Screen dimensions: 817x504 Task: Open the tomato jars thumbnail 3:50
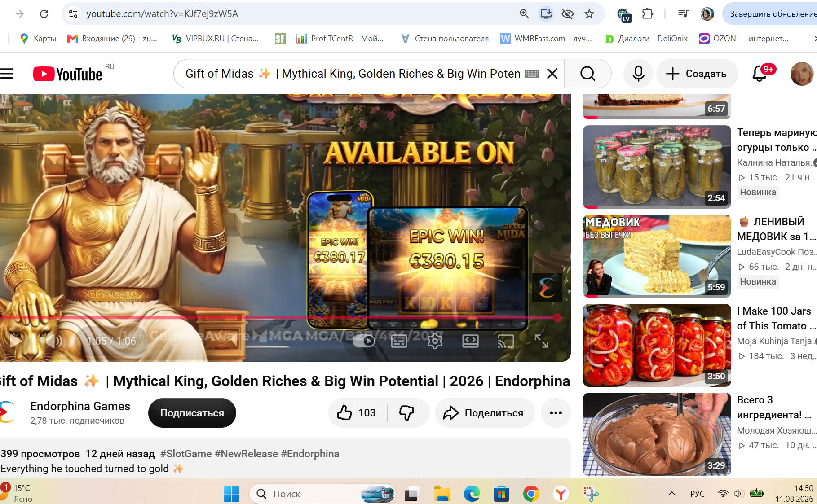coord(657,345)
